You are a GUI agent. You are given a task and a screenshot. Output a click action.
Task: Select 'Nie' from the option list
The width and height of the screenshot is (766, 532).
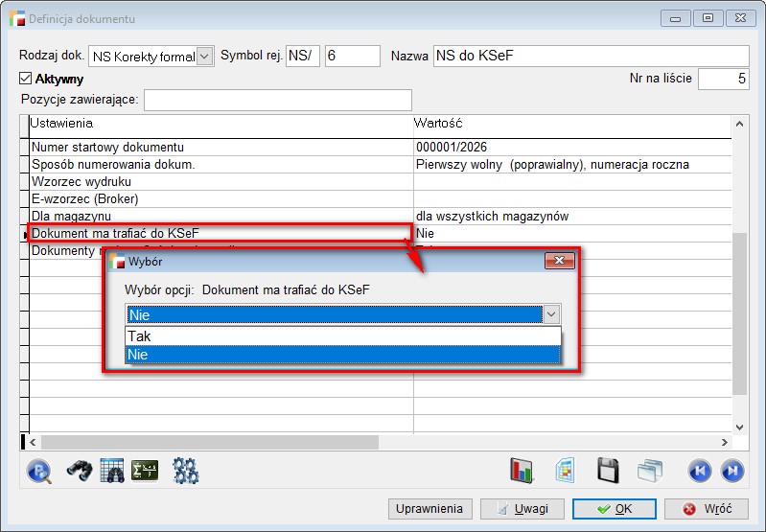tap(342, 355)
